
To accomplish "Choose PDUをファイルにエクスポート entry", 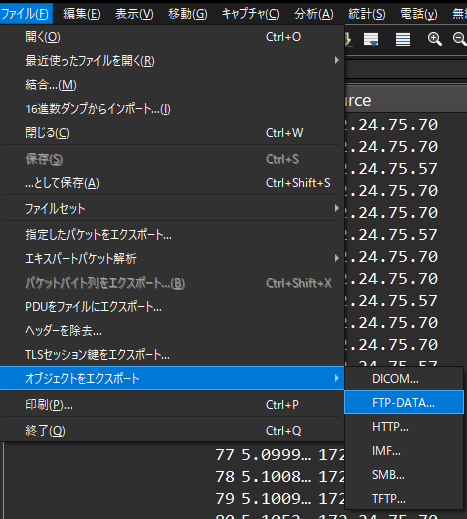I will click(172, 307).
